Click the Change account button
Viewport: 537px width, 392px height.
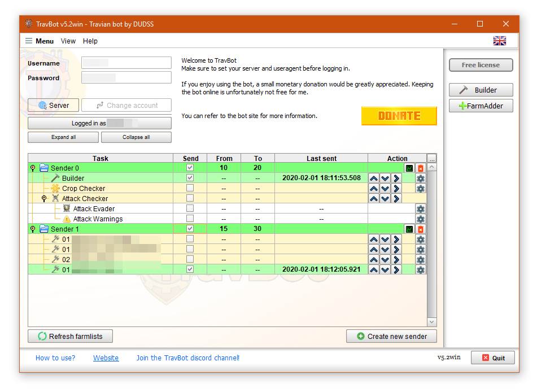[126, 105]
